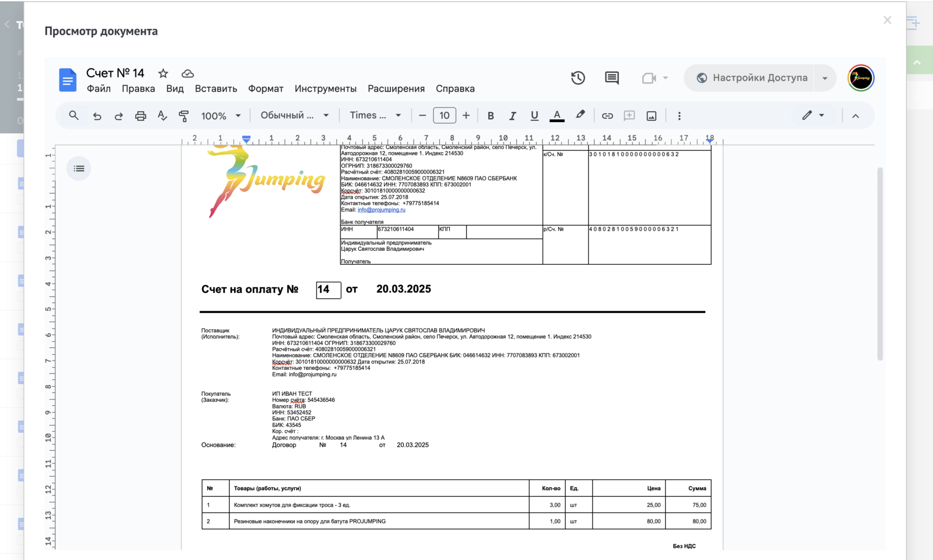Star the document Счет № 14
The width and height of the screenshot is (933, 560).
(163, 73)
